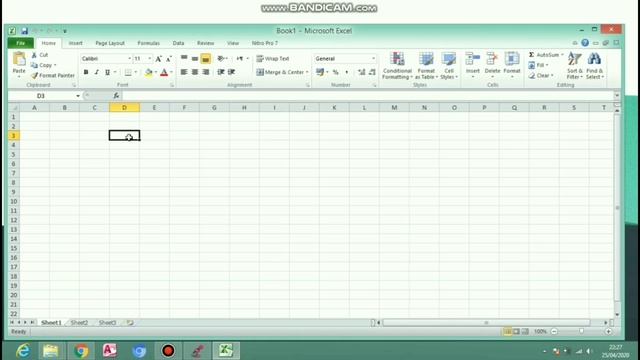Click the Increase Decimal icon
The width and height of the screenshot is (640, 360).
362,72
